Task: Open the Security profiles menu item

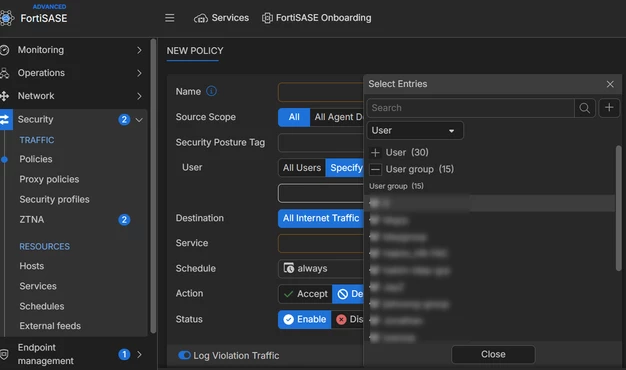Action: click(x=54, y=199)
